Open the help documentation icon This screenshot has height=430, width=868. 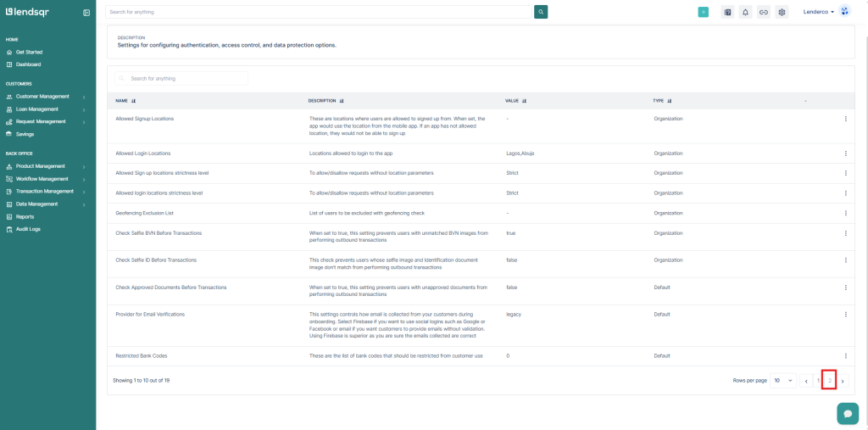point(727,12)
